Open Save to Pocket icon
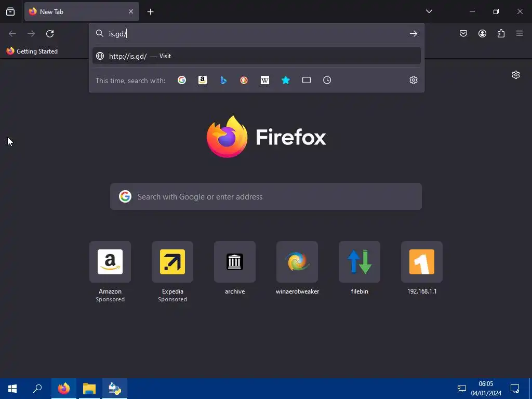 click(x=463, y=33)
